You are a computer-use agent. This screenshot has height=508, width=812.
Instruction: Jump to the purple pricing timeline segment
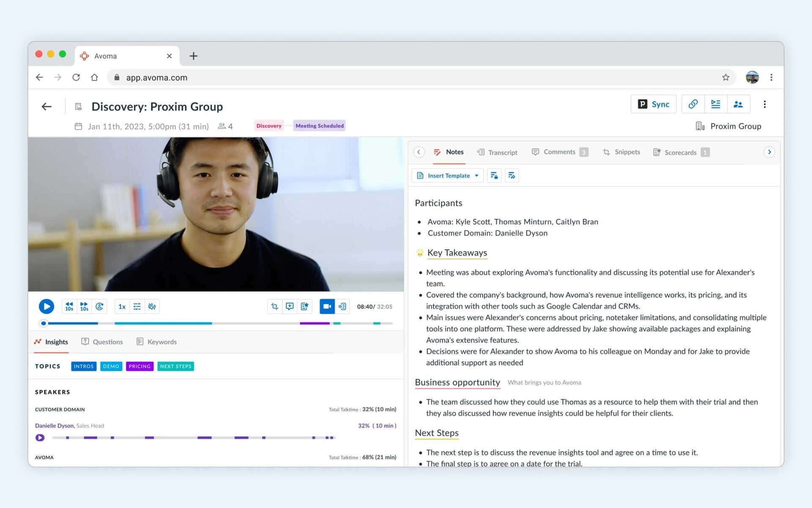point(315,323)
